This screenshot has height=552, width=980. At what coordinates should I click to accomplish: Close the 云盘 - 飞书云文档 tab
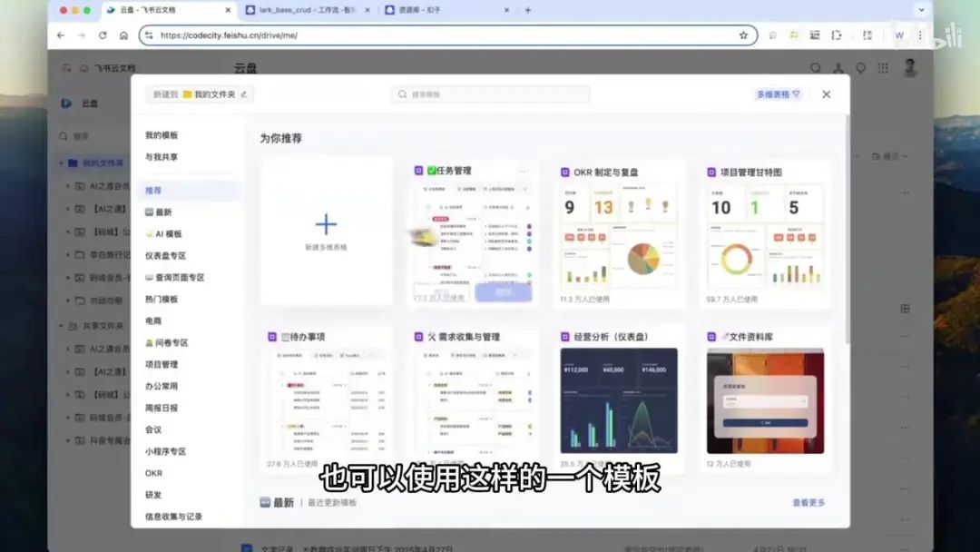click(228, 10)
